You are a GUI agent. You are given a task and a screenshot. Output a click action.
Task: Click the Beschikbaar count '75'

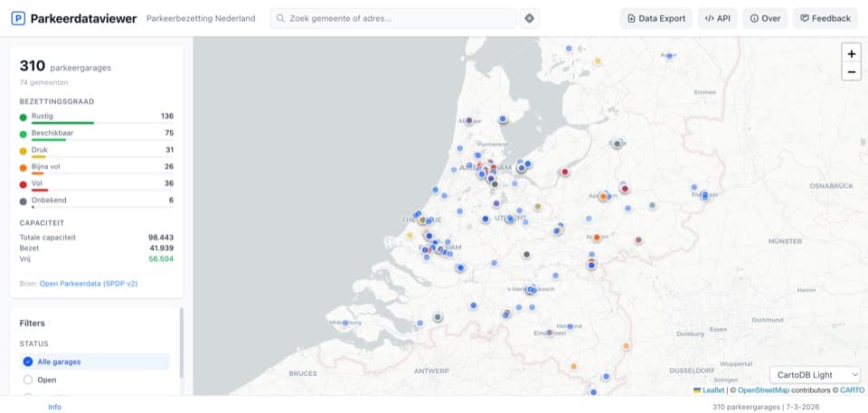click(169, 133)
